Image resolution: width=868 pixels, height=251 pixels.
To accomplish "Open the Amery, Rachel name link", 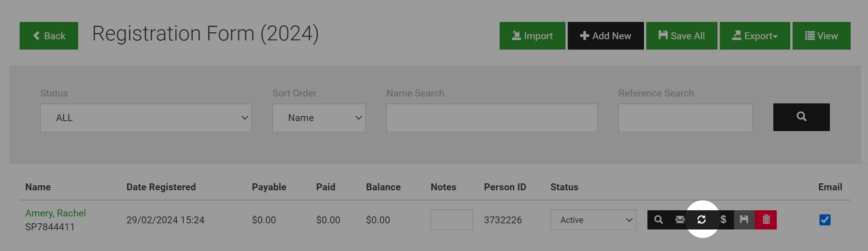I will coord(55,213).
